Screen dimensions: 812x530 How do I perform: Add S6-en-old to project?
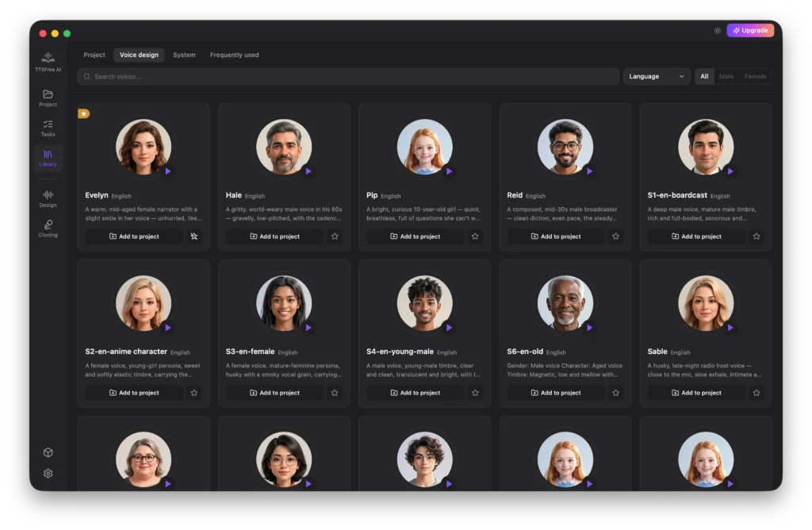[556, 393]
